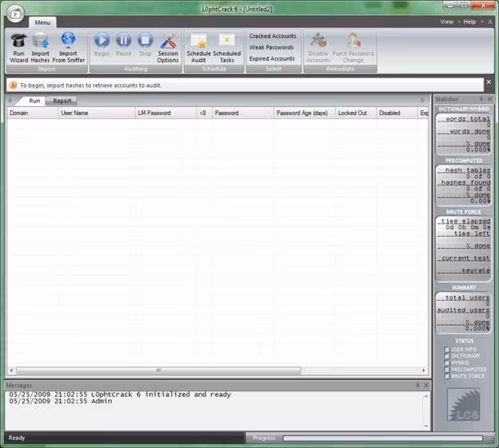Image resolution: width=499 pixels, height=448 pixels.
Task: Click the Ready status text
Action: click(x=17, y=438)
